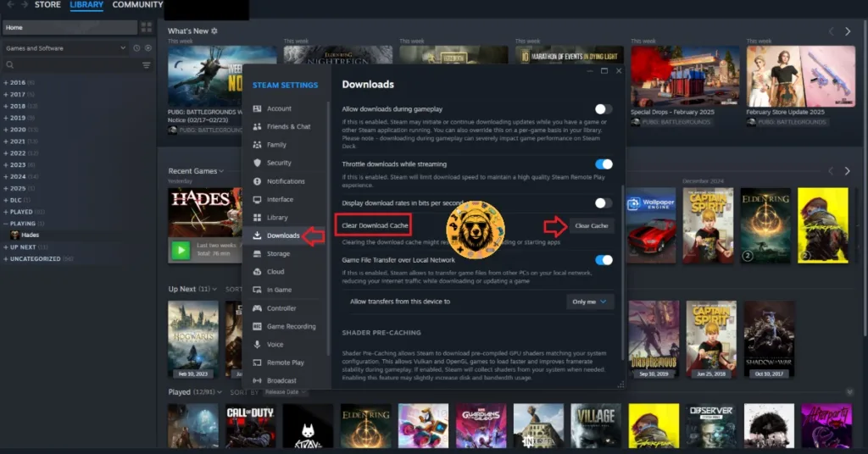Click library filter options icon
This screenshot has height=454, width=868.
(146, 65)
